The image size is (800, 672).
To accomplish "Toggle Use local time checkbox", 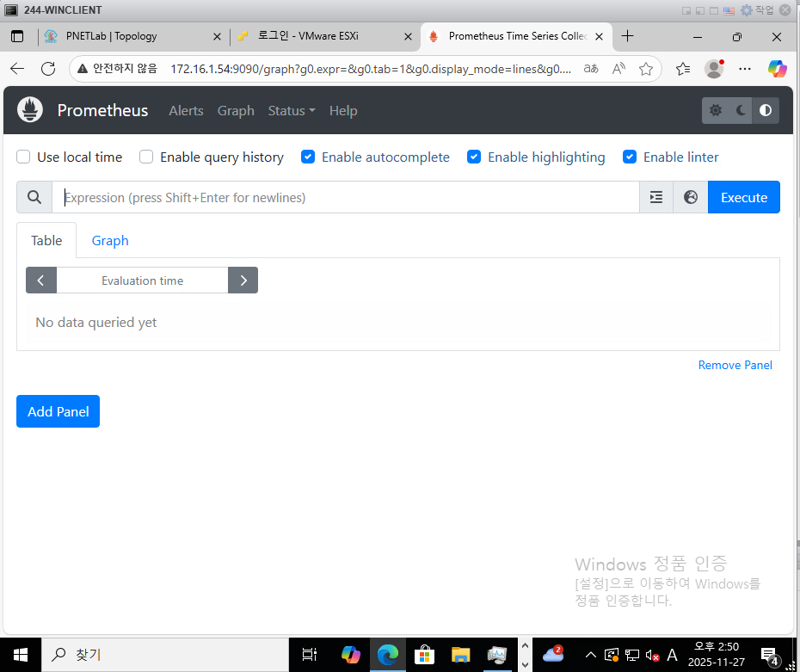I will click(23, 157).
